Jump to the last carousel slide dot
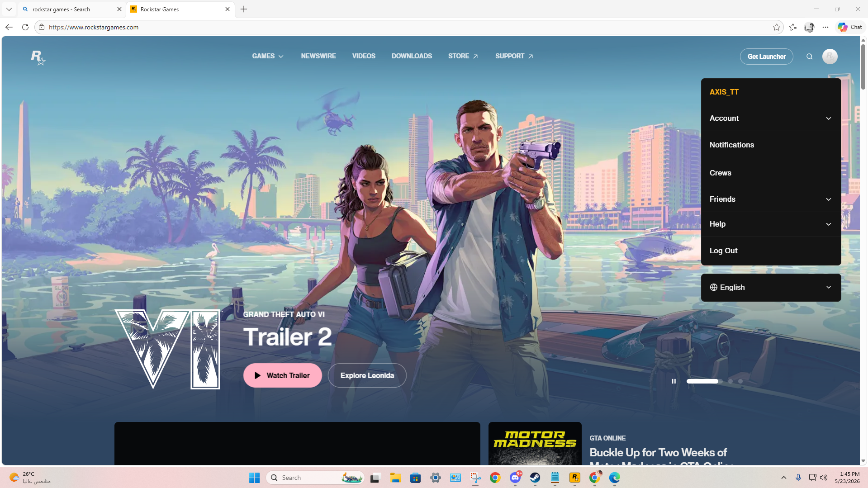The width and height of the screenshot is (868, 488). pyautogui.click(x=740, y=381)
